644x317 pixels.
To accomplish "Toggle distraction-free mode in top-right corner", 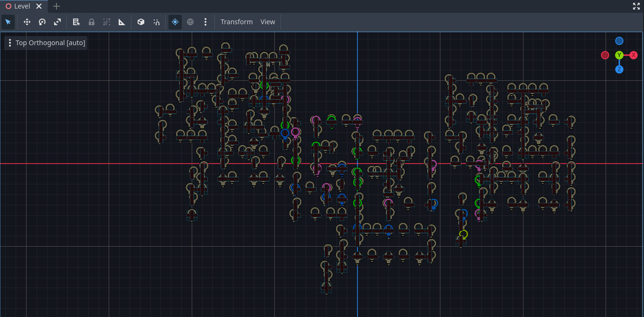I will click(x=636, y=6).
